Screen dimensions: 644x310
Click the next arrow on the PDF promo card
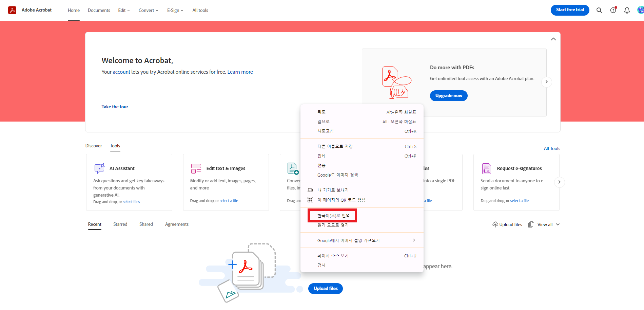tap(546, 82)
